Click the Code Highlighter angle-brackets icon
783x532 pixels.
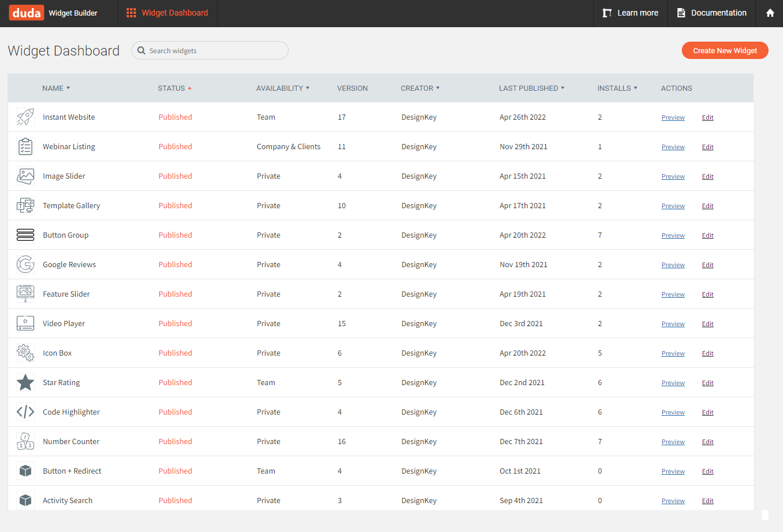point(25,412)
